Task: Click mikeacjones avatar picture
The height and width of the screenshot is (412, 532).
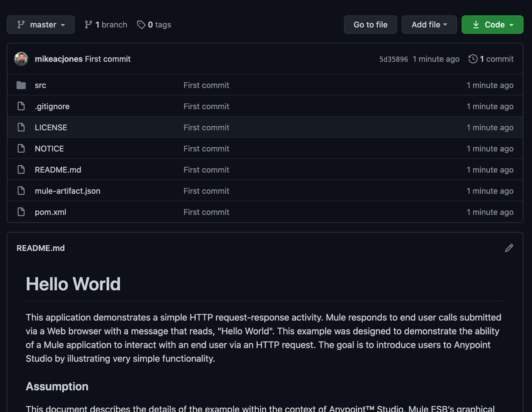Action: click(21, 59)
